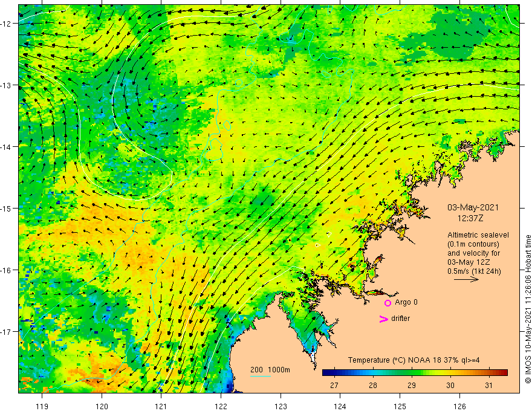
Task: Click the '200 1000m' depth legend label
Action: click(270, 370)
